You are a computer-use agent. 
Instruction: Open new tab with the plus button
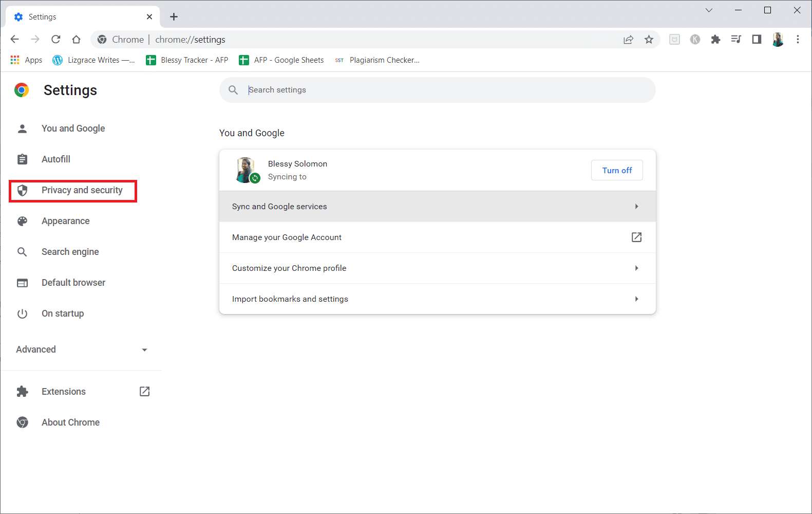pyautogui.click(x=174, y=17)
